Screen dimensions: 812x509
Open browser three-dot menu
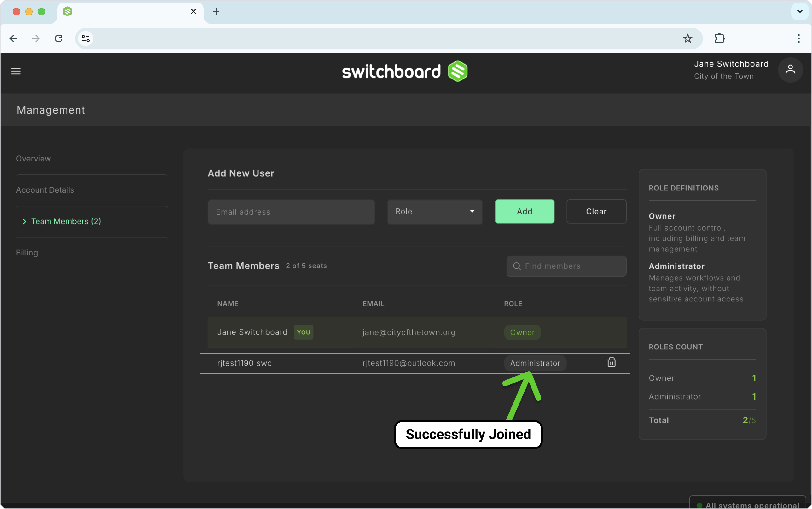click(x=798, y=38)
